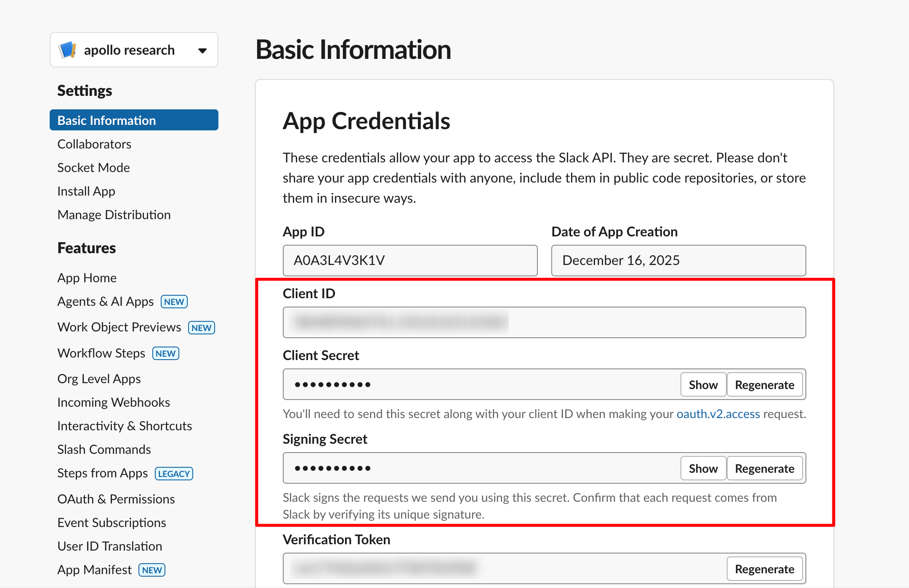Open the App Home feature page
909x588 pixels.
(87, 278)
